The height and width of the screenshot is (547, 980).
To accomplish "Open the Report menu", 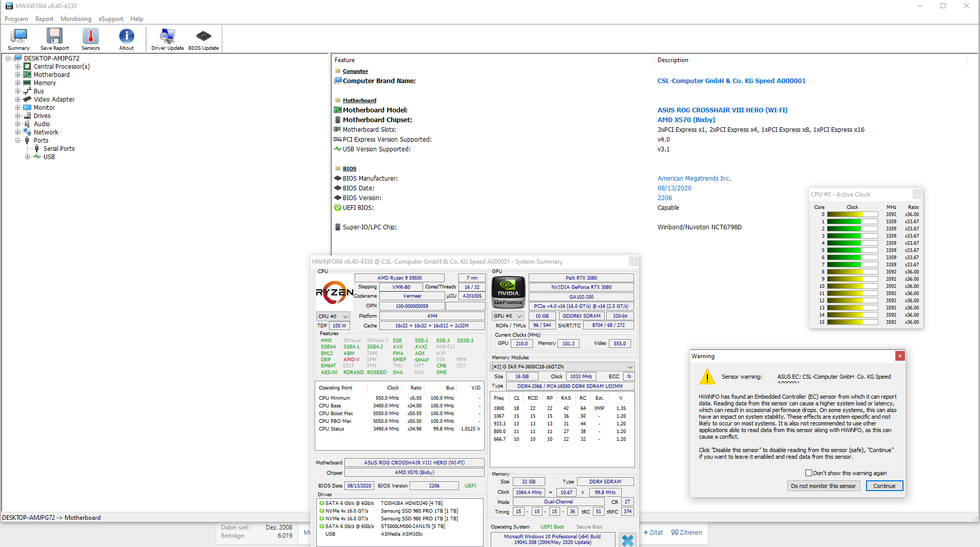I will [44, 19].
